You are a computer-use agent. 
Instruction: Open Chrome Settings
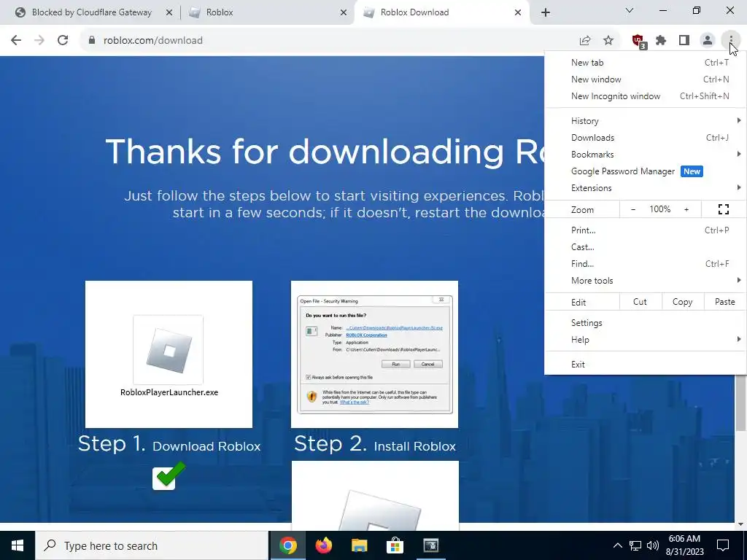[645, 323]
